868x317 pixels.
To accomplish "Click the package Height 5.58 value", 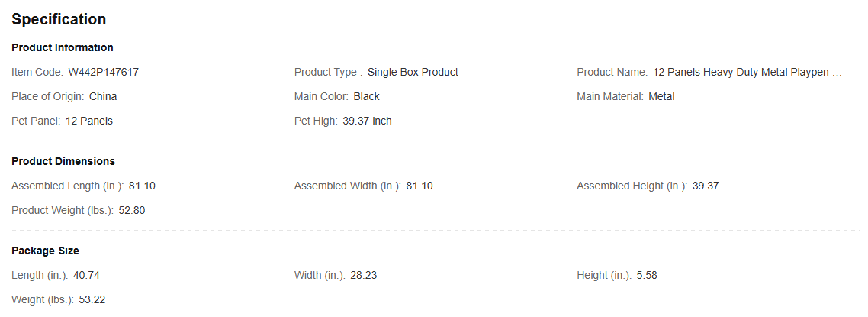I will (x=647, y=276).
